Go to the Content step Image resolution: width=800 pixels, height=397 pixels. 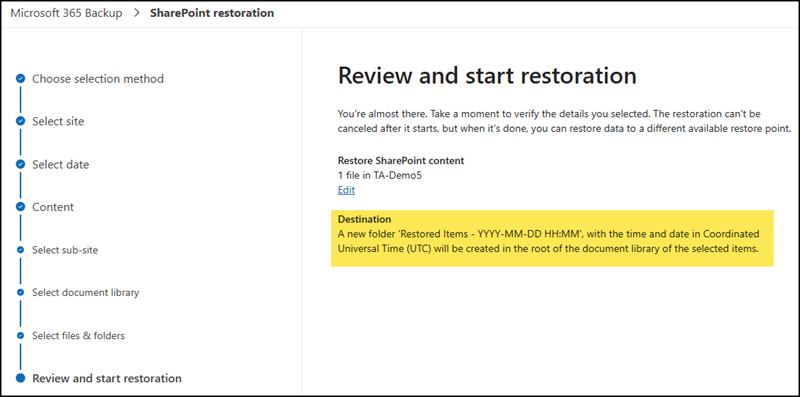pyautogui.click(x=53, y=207)
